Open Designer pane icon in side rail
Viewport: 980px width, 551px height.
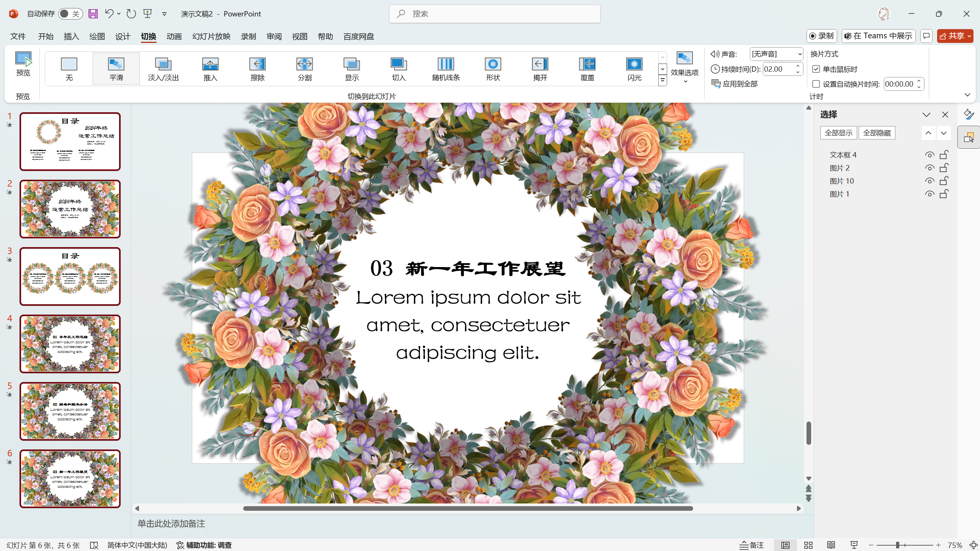point(969,114)
